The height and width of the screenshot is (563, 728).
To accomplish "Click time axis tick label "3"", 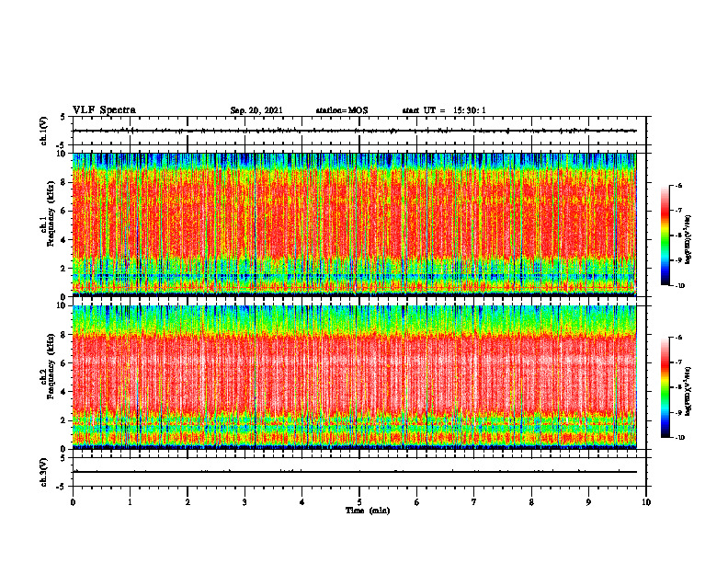I will tap(245, 502).
